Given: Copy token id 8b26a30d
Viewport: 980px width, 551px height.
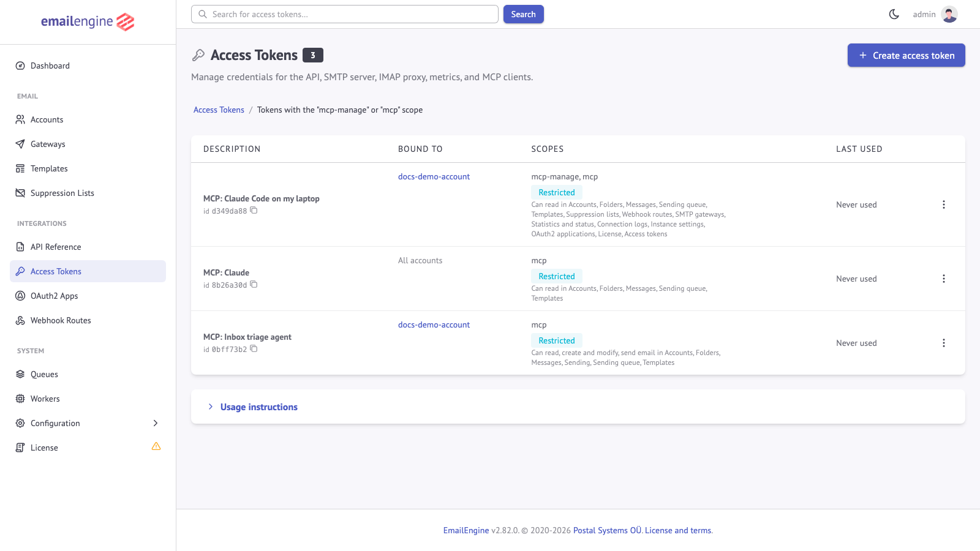Looking at the screenshot, I should (254, 285).
